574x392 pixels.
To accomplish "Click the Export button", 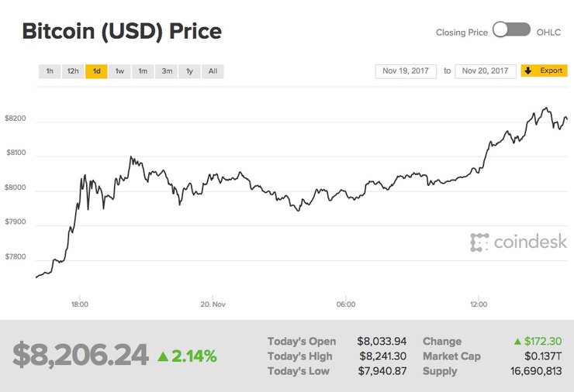I will [544, 71].
